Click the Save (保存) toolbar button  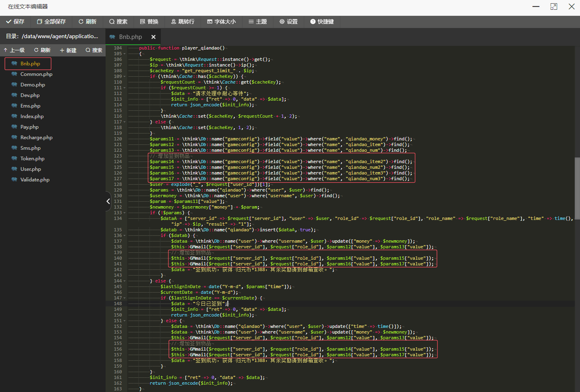tap(15, 22)
